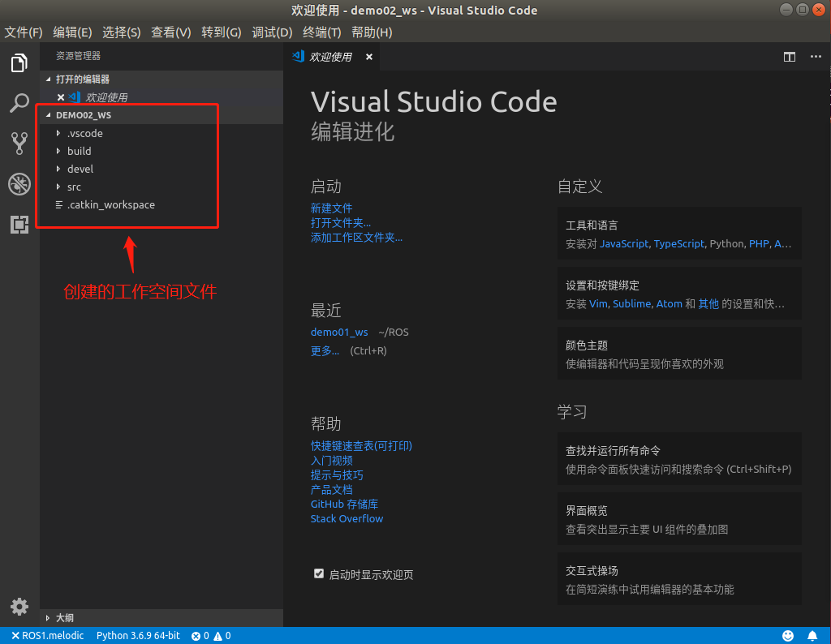
Task: Click the errors and warnings indicator
Action: [213, 635]
